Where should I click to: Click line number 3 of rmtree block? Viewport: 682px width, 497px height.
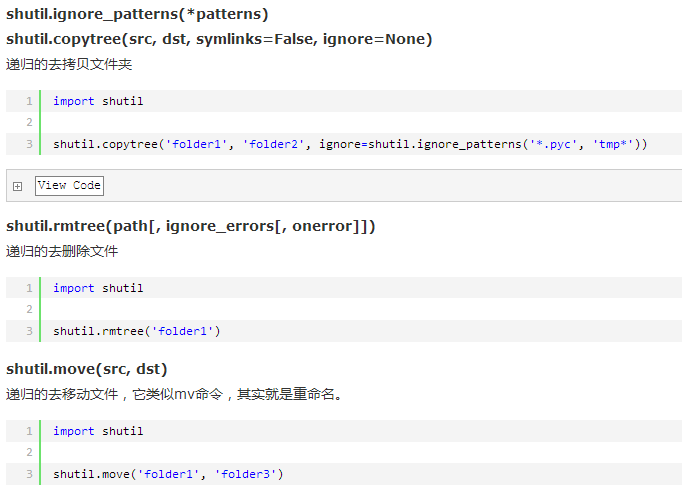(29, 331)
